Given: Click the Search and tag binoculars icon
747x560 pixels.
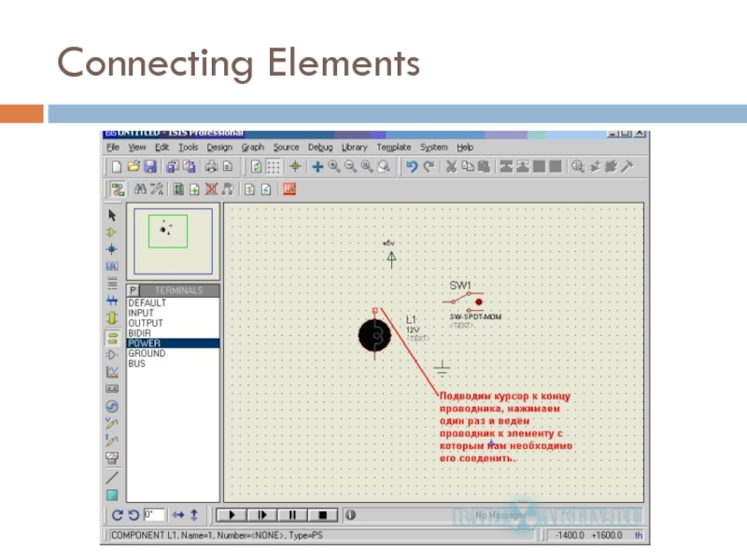Looking at the screenshot, I should pos(140,189).
